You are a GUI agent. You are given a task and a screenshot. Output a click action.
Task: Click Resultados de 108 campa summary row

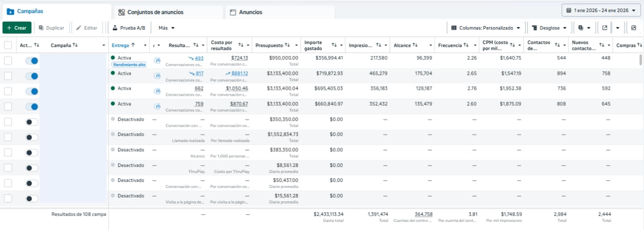pos(78,214)
